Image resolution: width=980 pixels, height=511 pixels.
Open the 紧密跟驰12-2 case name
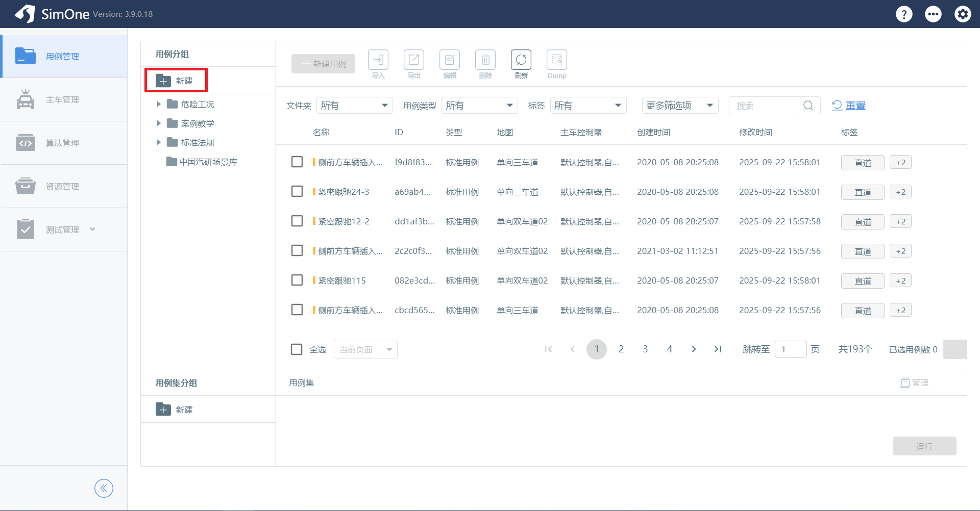(x=344, y=221)
